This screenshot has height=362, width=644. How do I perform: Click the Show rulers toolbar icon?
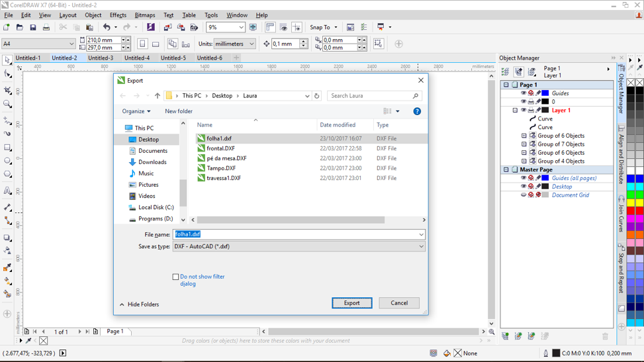pyautogui.click(x=270, y=27)
